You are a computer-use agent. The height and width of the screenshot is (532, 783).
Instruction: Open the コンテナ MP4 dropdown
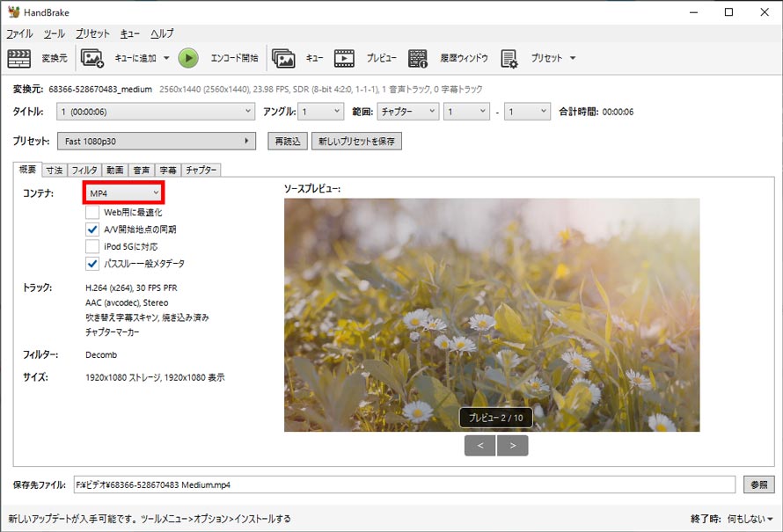tap(123, 193)
